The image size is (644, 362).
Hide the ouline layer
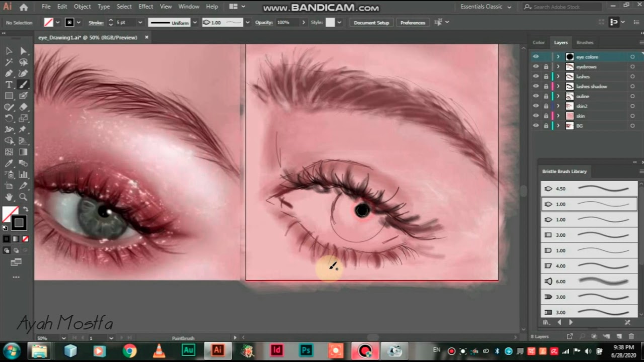click(536, 96)
